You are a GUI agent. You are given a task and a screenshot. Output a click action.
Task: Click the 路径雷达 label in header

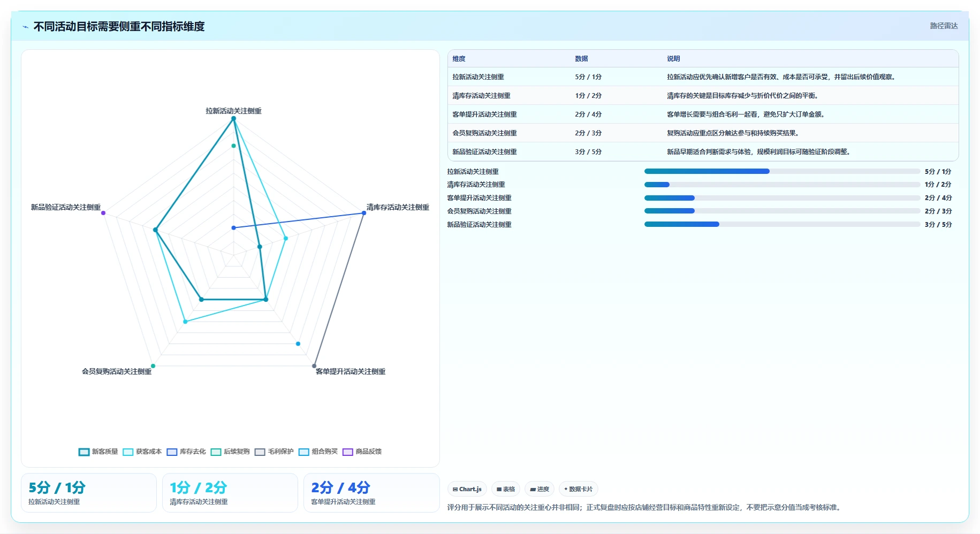[944, 26]
